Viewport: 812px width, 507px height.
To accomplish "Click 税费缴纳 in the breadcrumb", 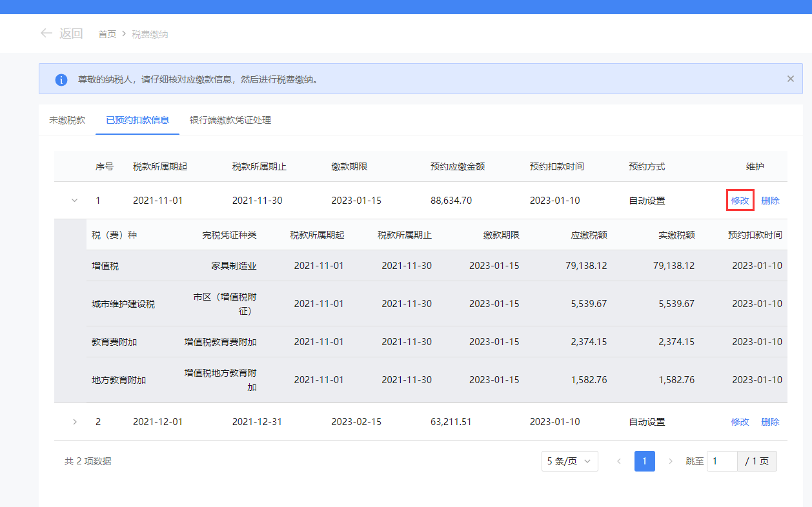I will pos(150,34).
